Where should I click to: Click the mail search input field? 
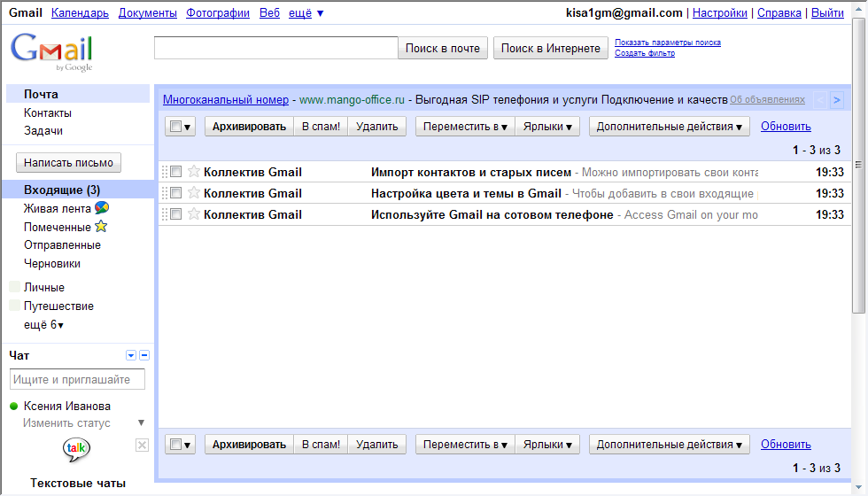(276, 48)
